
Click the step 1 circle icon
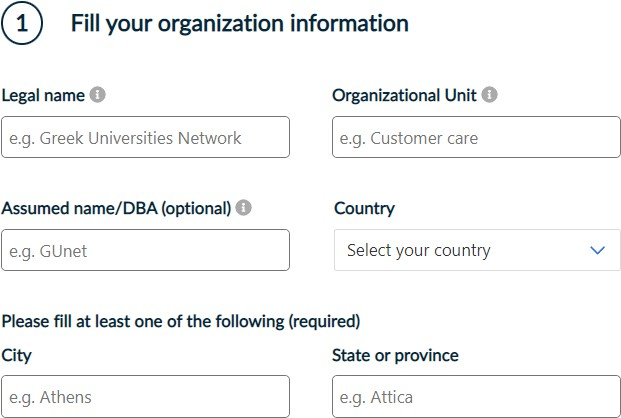point(22,24)
